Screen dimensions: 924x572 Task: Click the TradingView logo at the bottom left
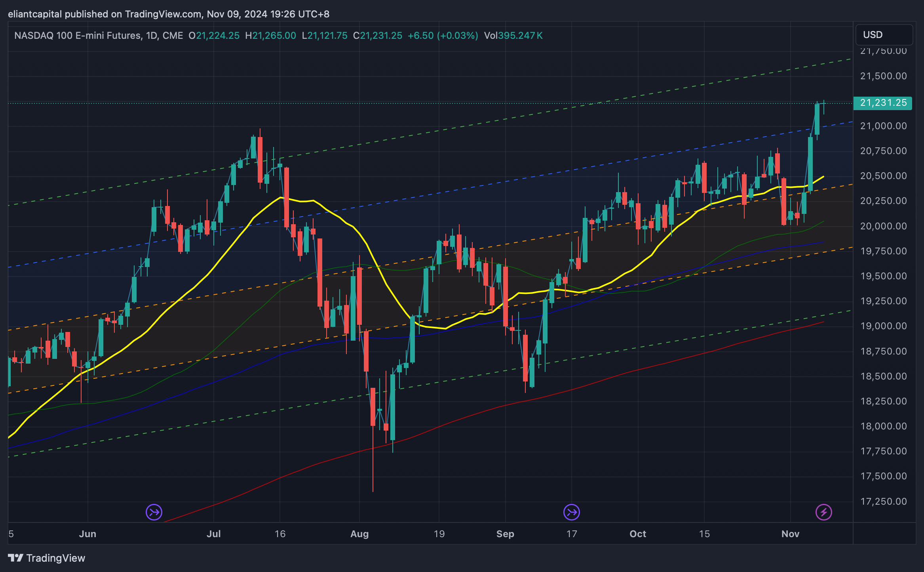[x=47, y=558]
